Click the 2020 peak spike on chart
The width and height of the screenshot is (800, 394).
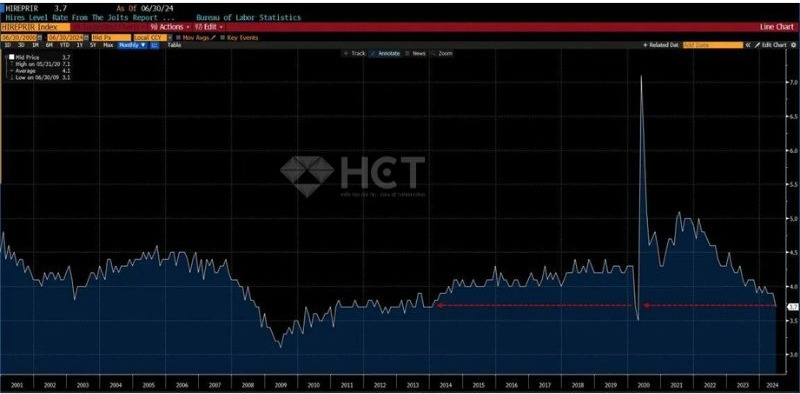tap(641, 77)
